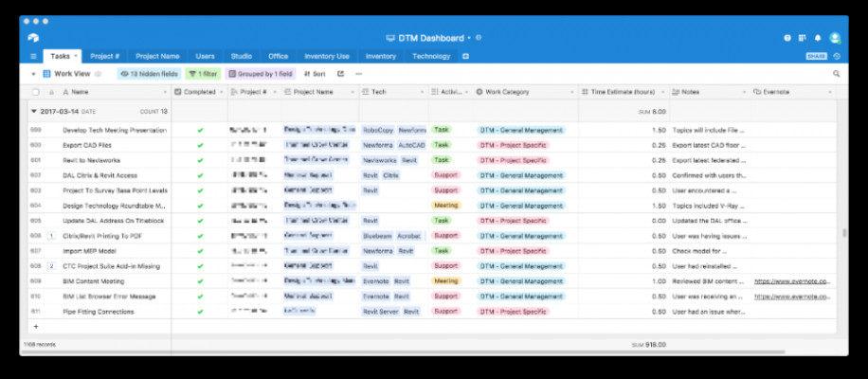Switch to the Project # tab
This screenshot has width=868, height=379.
pyautogui.click(x=104, y=57)
